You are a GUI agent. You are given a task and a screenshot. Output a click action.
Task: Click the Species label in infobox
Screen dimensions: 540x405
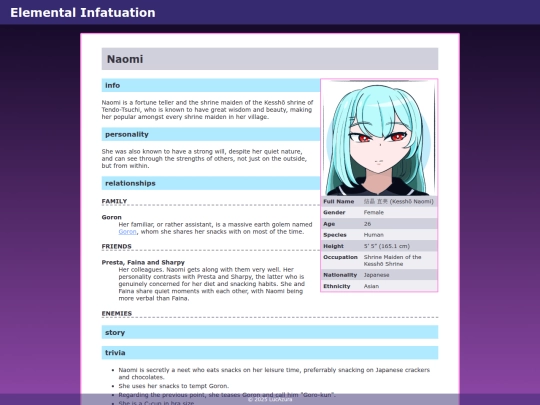click(335, 235)
